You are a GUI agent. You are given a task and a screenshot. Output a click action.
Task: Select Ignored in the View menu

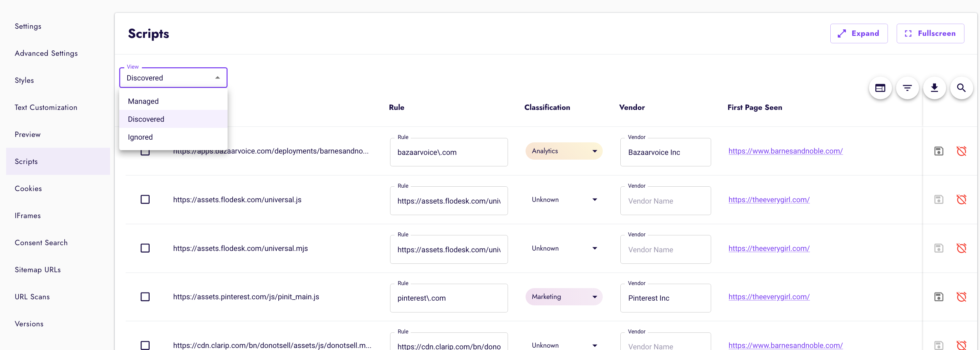(141, 137)
